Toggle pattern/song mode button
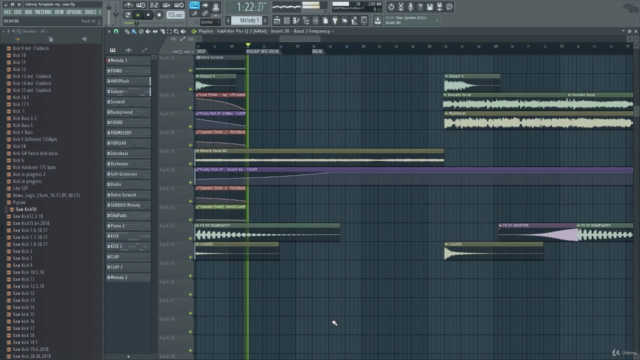The width and height of the screenshot is (640, 360). 128,15
